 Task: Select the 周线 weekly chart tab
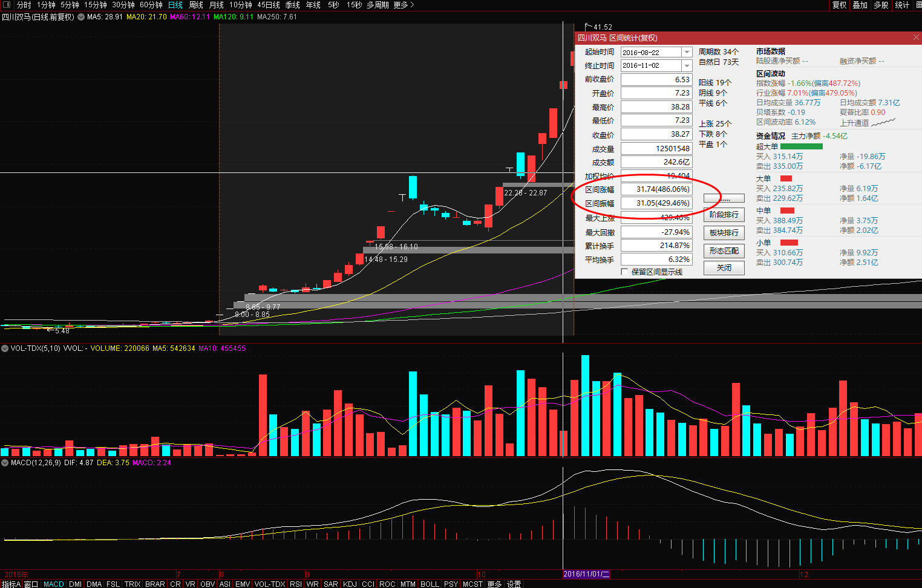[196, 5]
